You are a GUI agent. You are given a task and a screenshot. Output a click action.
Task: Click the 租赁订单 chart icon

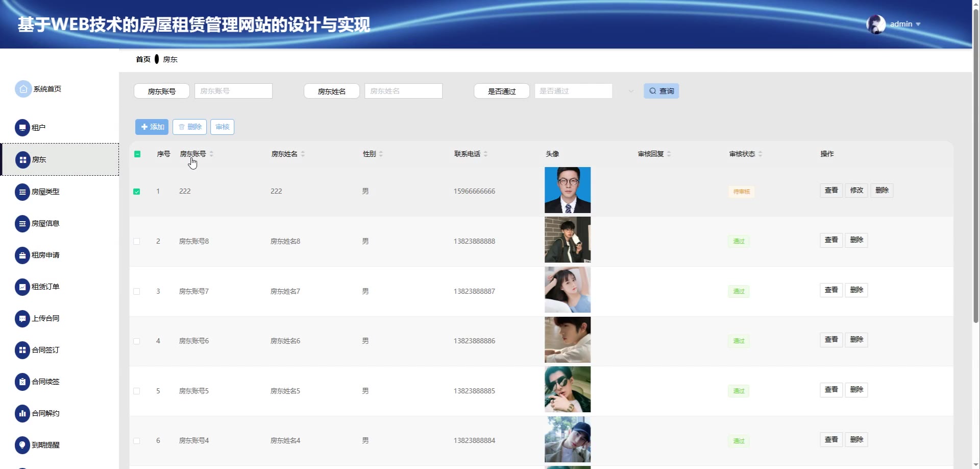tap(22, 287)
